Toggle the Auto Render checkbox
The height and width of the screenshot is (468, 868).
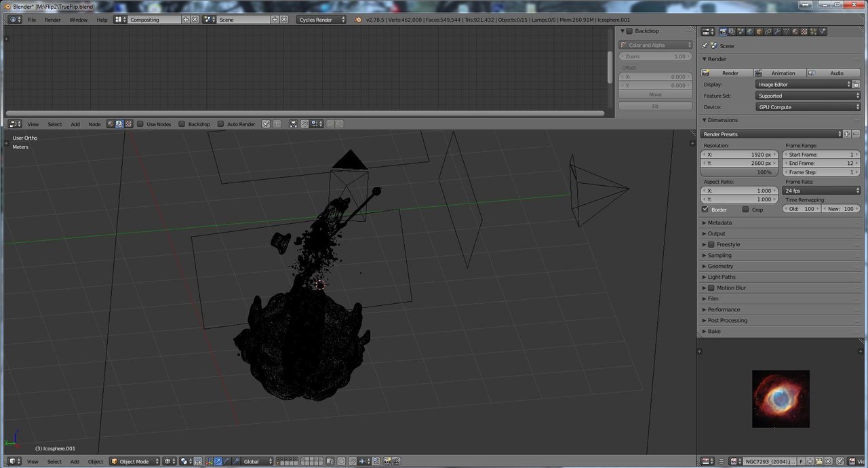(220, 124)
